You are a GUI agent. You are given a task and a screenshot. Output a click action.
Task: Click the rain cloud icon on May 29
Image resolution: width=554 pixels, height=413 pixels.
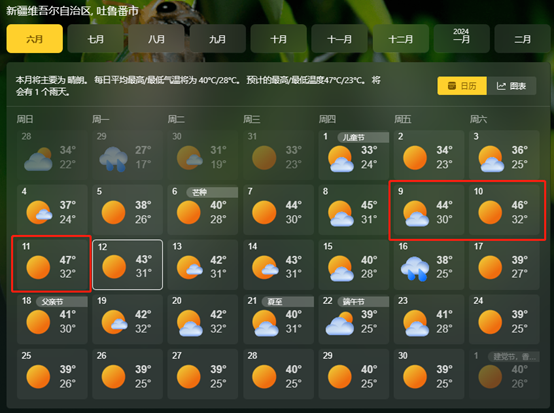tap(113, 159)
